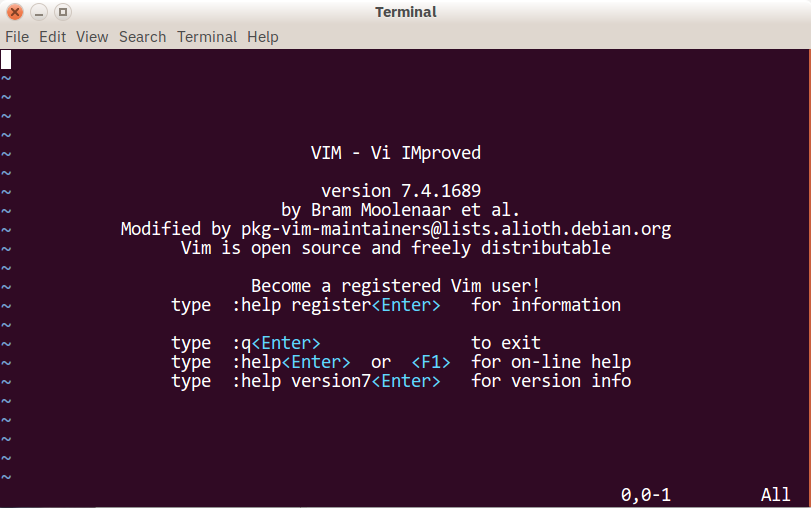This screenshot has width=811, height=508.
Task: Open the Edit menu
Action: point(52,37)
